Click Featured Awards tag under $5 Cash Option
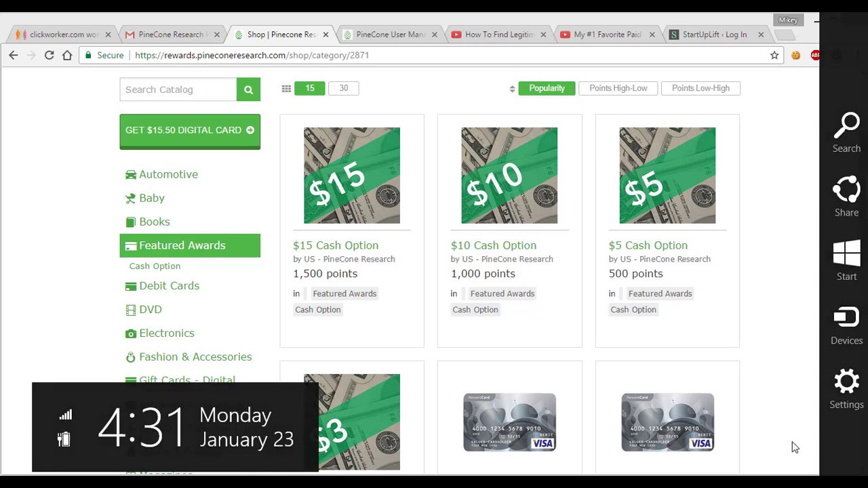 click(660, 293)
